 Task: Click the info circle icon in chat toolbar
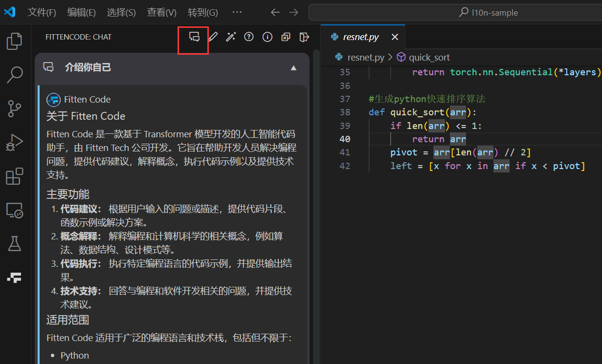click(x=267, y=37)
